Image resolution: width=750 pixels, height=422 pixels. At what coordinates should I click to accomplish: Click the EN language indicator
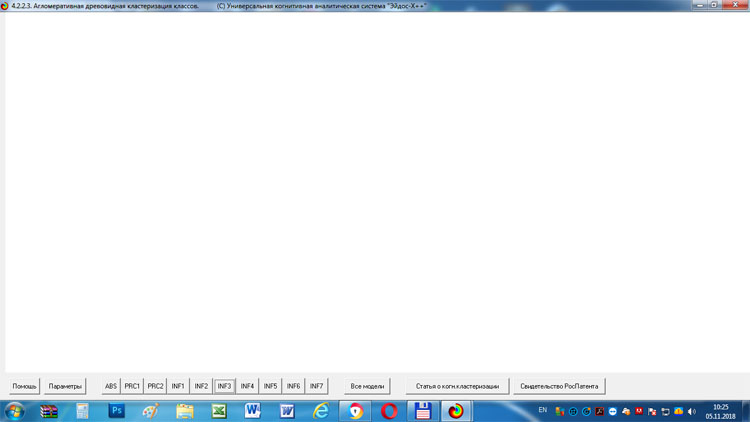543,410
